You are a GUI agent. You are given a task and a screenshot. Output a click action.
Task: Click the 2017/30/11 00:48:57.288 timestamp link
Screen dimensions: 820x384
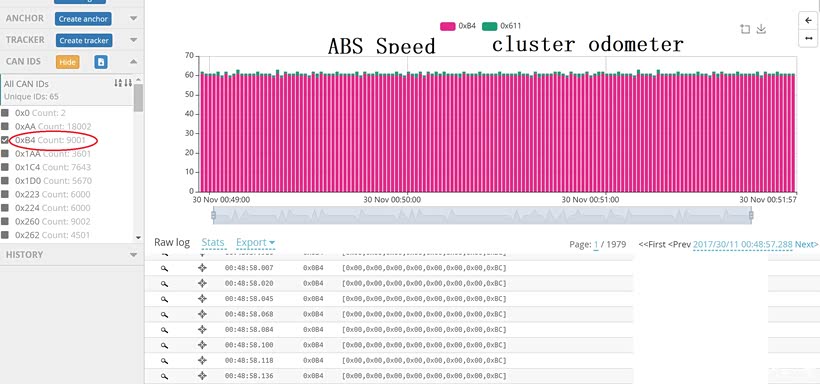pos(743,244)
